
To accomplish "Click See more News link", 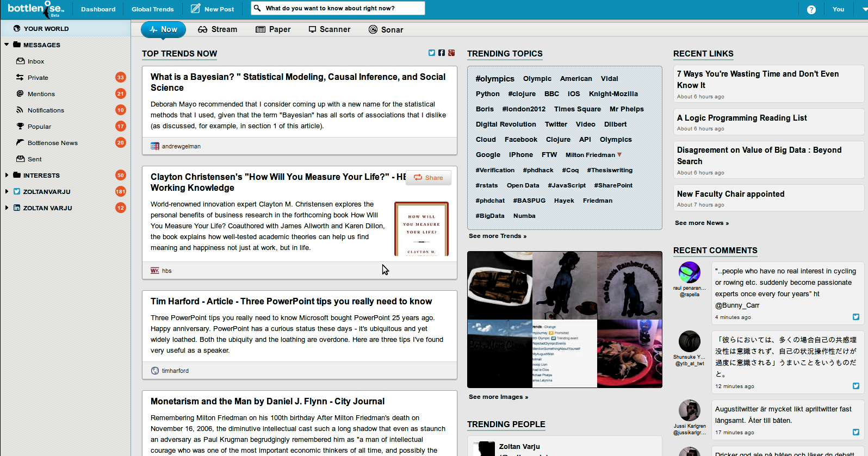I will tap(702, 223).
